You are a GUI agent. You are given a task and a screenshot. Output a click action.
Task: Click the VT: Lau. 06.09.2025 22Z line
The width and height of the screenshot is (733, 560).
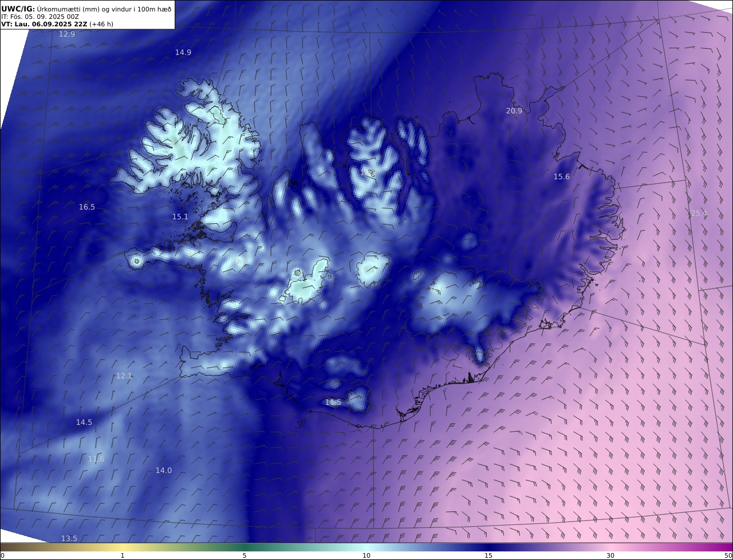pos(57,25)
